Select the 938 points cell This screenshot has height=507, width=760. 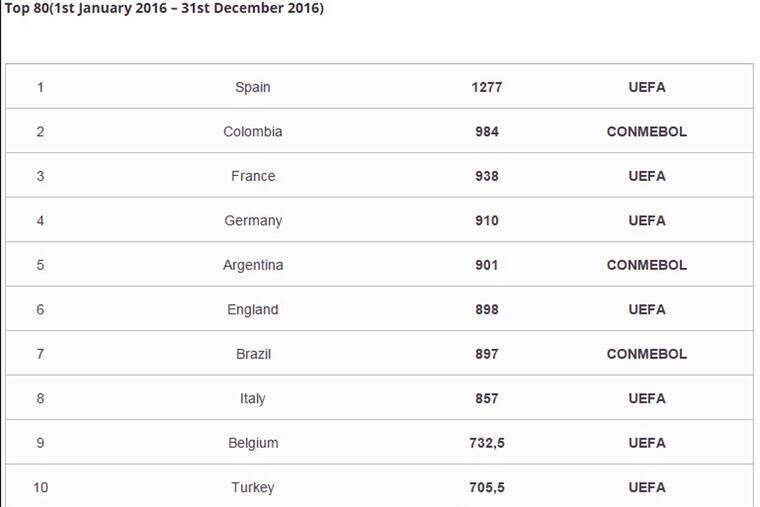click(486, 176)
